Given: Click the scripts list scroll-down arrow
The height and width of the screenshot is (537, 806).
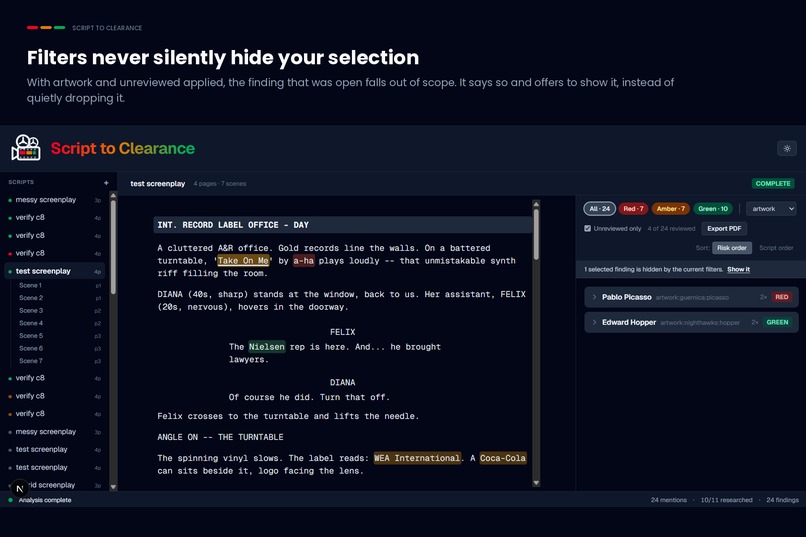Looking at the screenshot, I should [113, 487].
